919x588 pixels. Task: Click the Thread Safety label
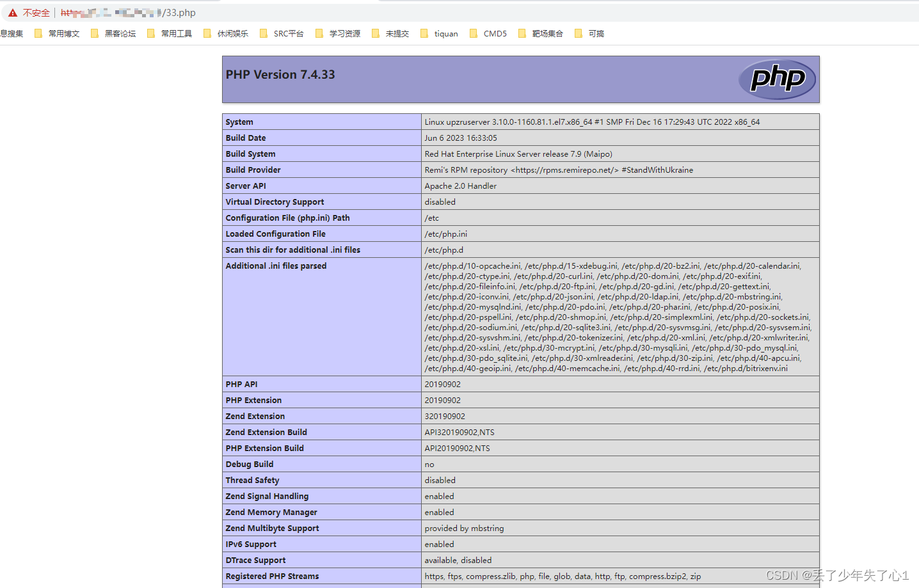pyautogui.click(x=252, y=481)
